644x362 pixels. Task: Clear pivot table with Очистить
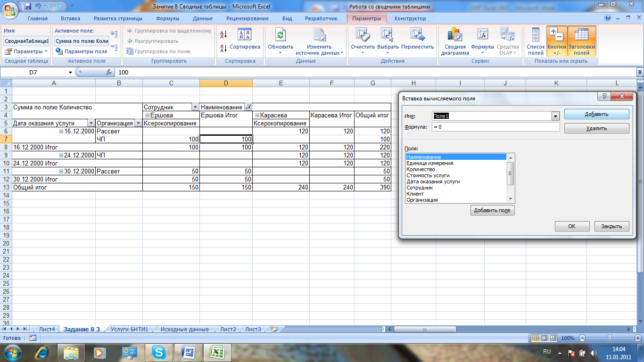click(363, 41)
